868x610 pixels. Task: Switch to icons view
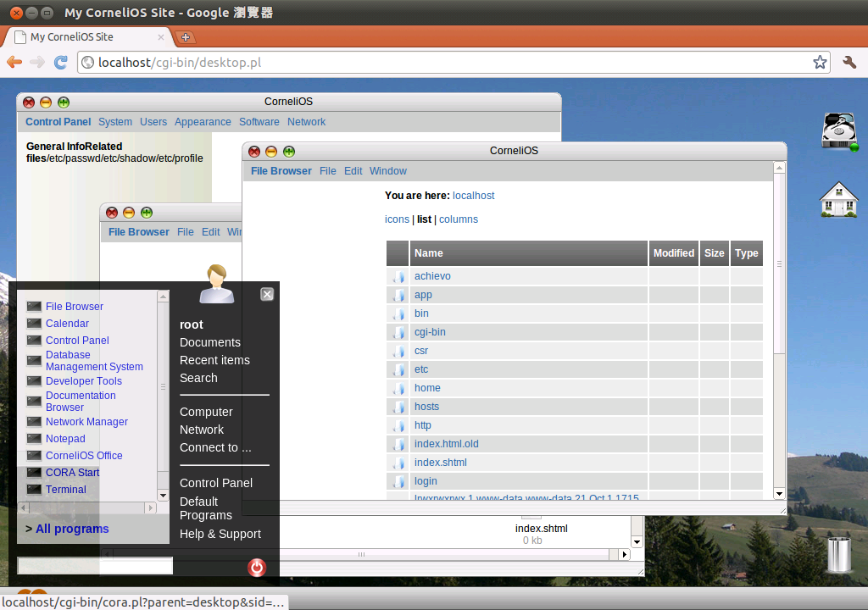pos(397,219)
